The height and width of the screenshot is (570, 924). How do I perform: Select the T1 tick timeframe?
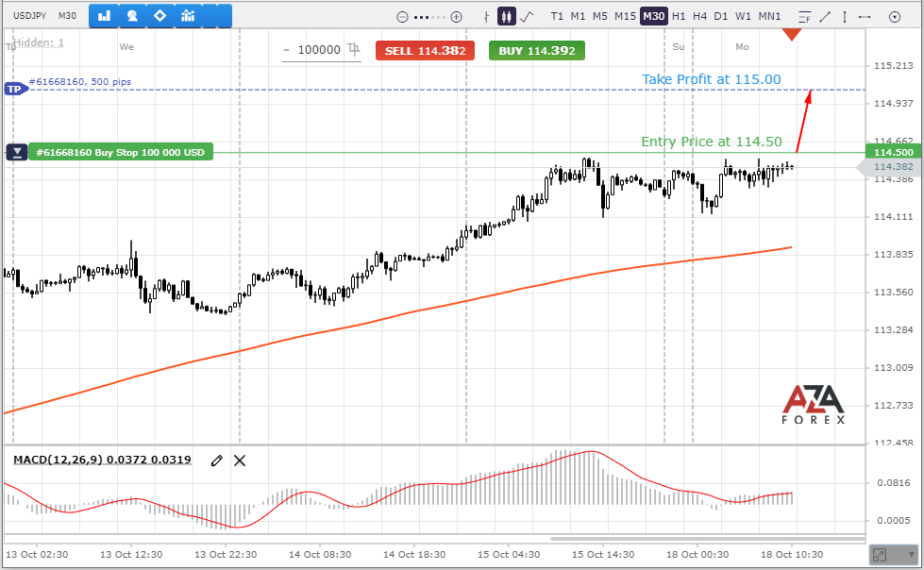(x=557, y=16)
